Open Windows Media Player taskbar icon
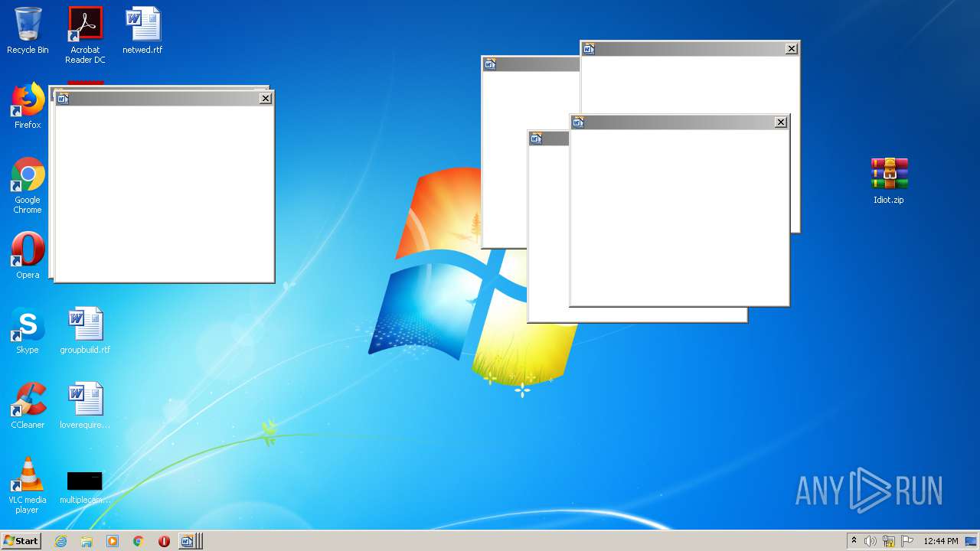Image resolution: width=980 pixels, height=551 pixels. coord(113,541)
